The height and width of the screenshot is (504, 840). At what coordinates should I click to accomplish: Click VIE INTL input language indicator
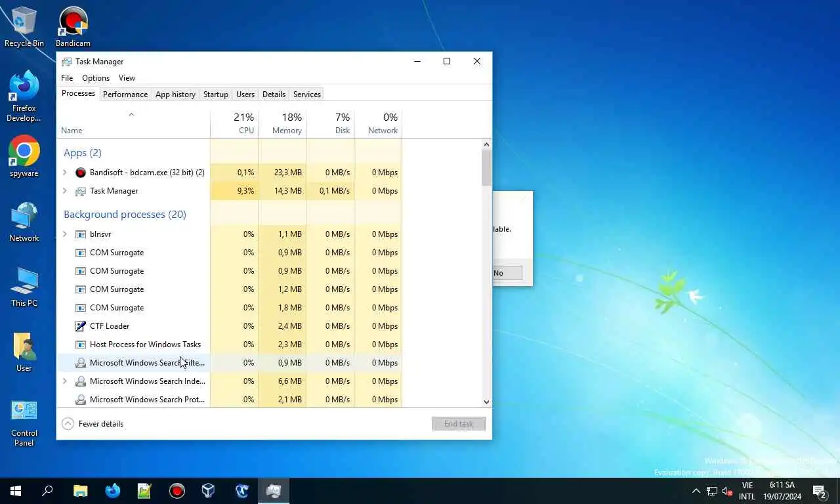747,491
